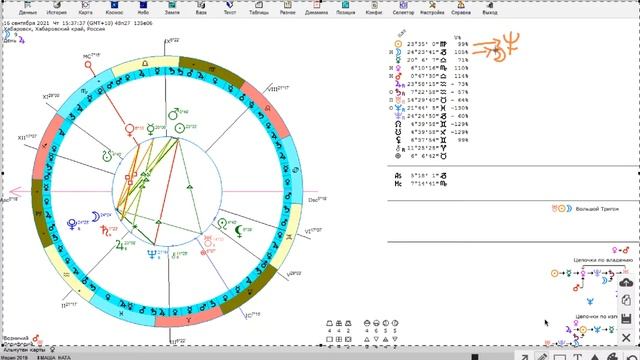Click the North Node row 4°39'58" Gemini
640x360 pixels.
431,124
